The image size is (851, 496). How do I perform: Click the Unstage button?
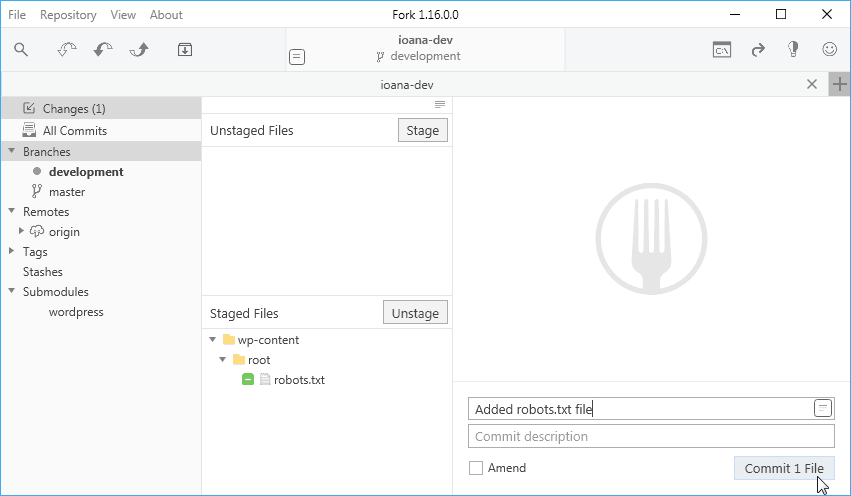[x=415, y=313]
